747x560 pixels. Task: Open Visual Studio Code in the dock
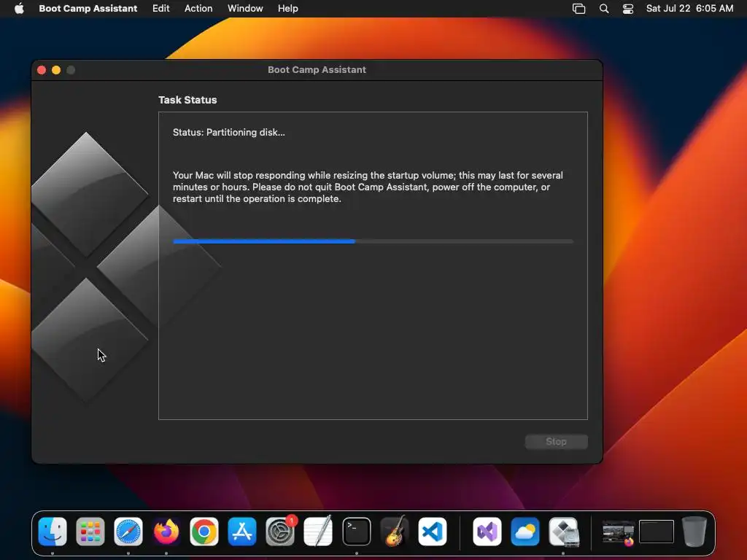(433, 532)
